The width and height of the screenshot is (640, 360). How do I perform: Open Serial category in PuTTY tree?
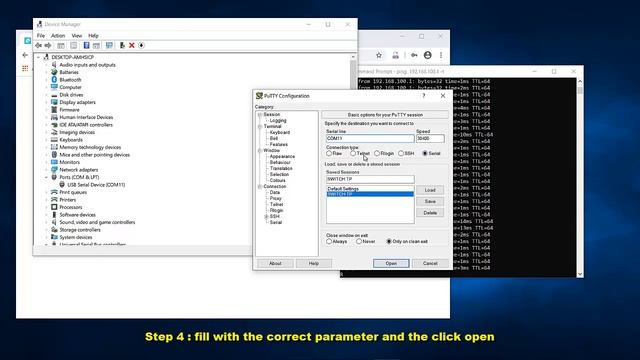[x=276, y=222]
